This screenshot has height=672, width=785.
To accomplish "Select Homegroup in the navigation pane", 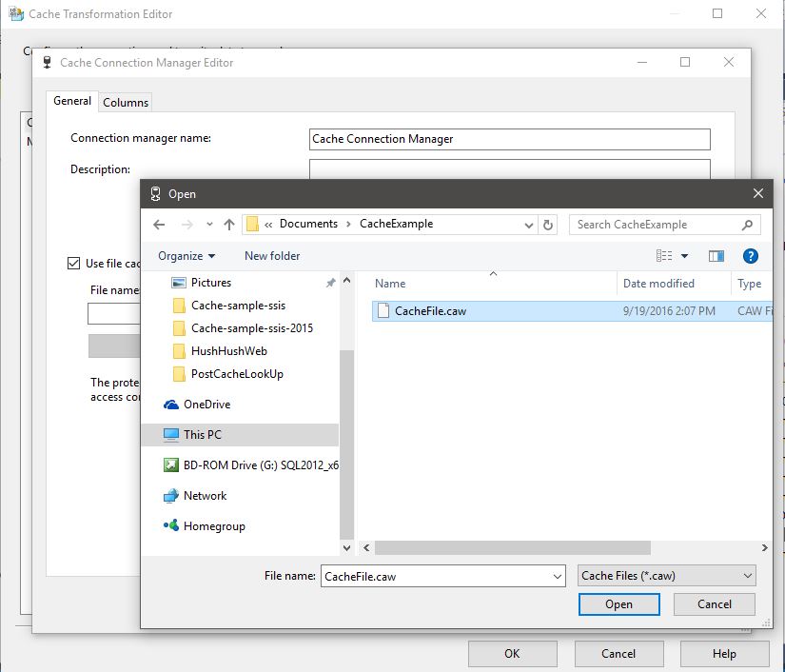I will click(214, 526).
